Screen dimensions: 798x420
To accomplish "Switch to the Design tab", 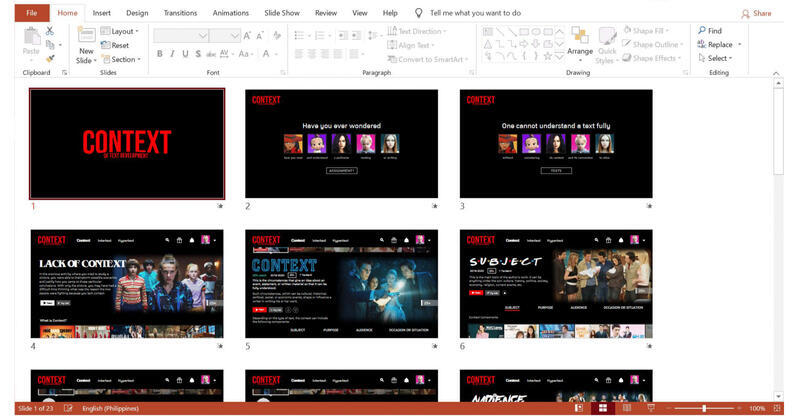I will click(x=137, y=13).
